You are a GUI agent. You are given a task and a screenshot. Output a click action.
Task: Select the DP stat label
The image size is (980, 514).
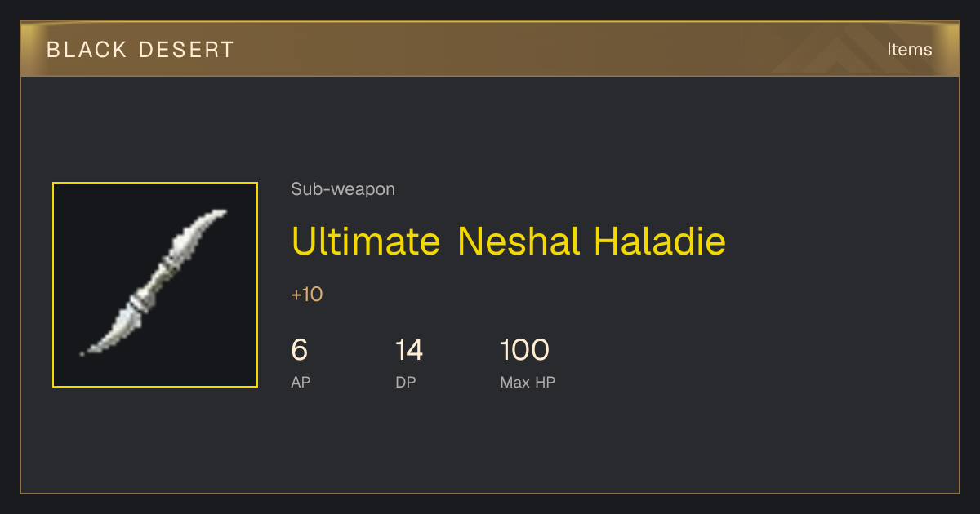coord(406,382)
